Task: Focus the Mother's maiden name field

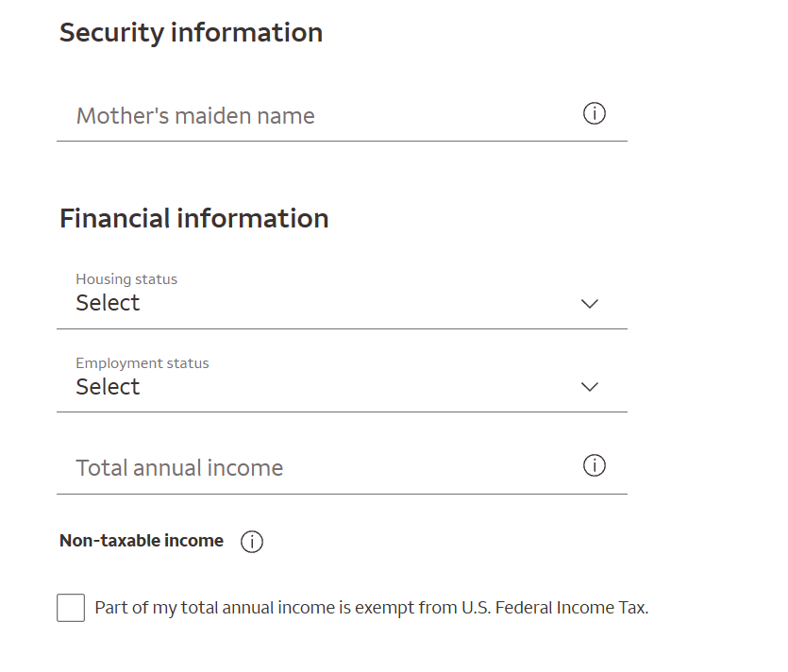Action: [x=321, y=116]
